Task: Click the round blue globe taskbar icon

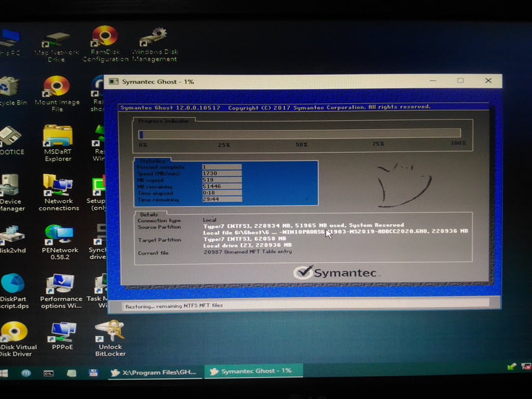Action: (26, 373)
